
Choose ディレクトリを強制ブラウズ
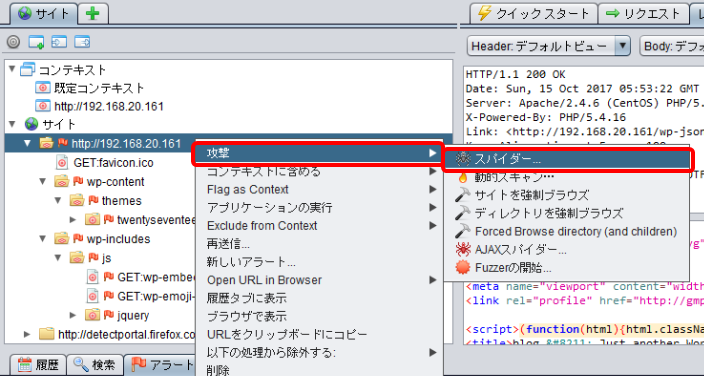point(567,213)
